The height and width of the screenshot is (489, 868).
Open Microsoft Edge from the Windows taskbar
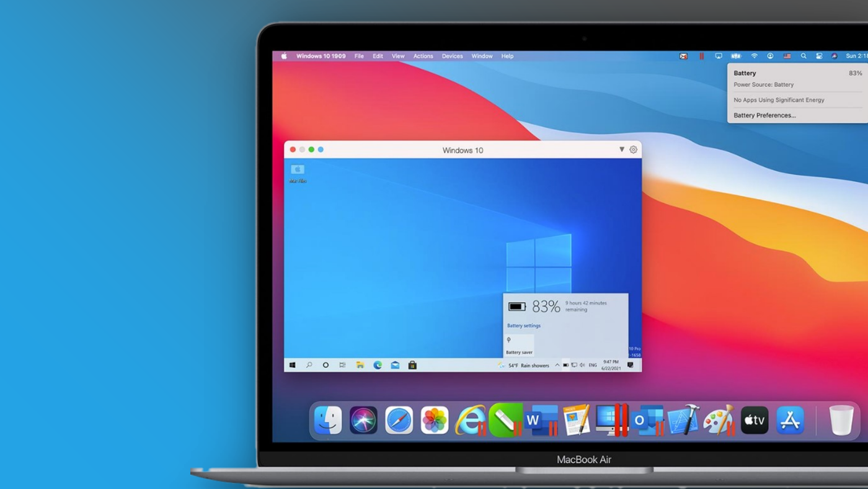377,365
